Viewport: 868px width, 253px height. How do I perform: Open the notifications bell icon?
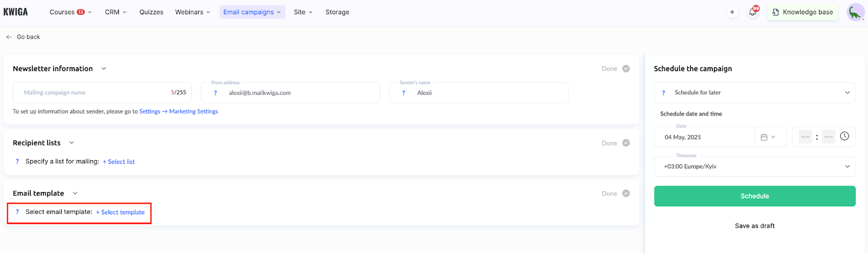pos(752,12)
